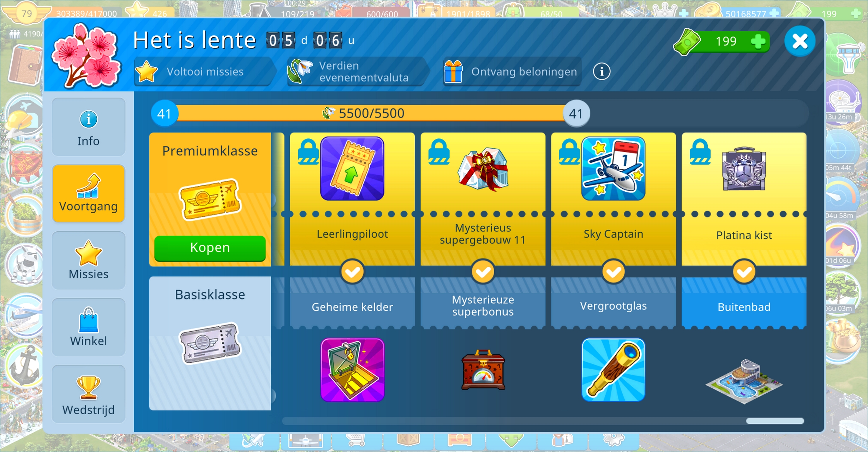Click the robot dog icon on left edge
This screenshot has height=452, width=868.
(x=25, y=265)
